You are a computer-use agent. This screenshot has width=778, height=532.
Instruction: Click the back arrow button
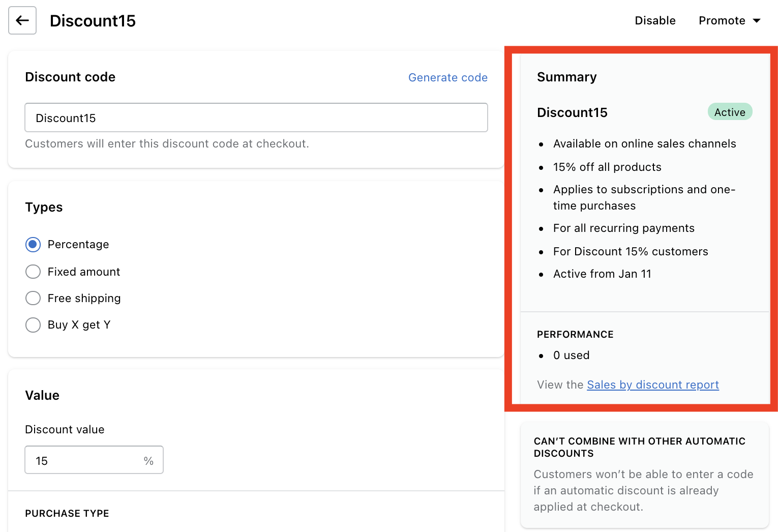(x=22, y=20)
